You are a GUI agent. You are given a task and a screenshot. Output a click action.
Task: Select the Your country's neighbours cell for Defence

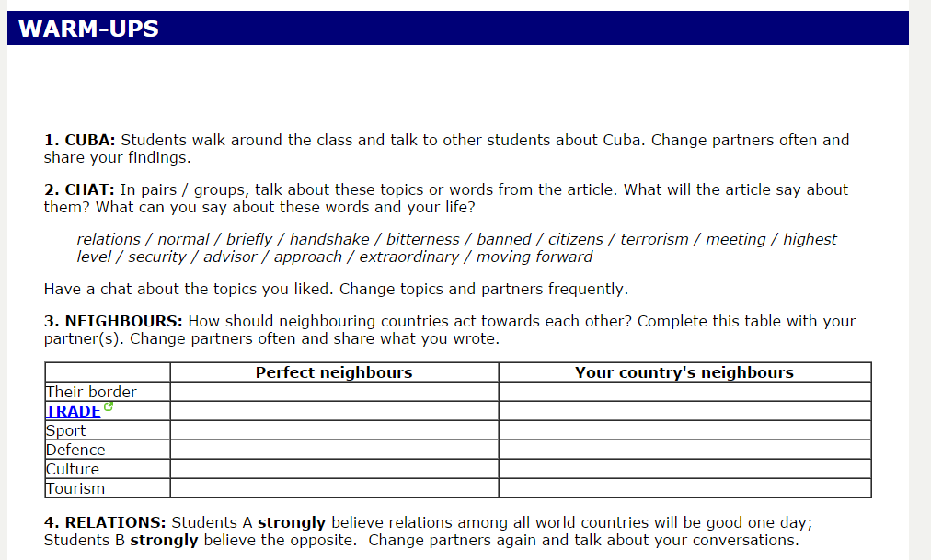click(684, 450)
